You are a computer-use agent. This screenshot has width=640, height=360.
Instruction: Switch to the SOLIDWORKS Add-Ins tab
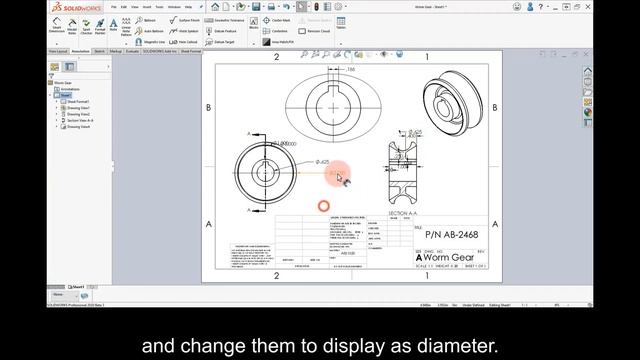(x=160, y=51)
